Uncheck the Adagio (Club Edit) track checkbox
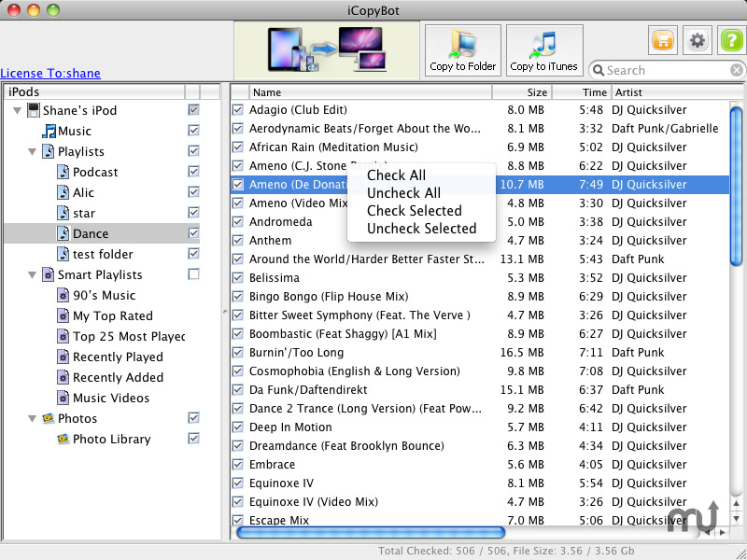747x560 pixels. [x=238, y=110]
